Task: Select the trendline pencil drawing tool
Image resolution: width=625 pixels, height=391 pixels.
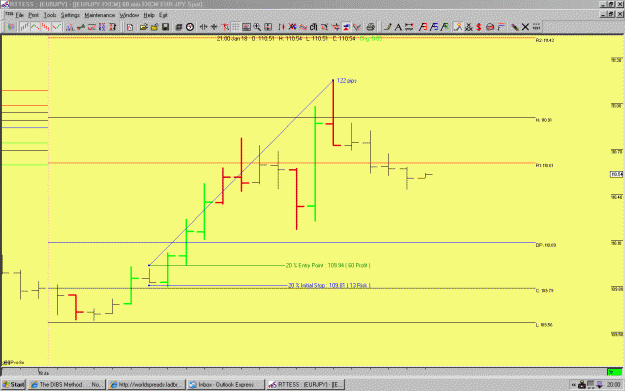Action: pos(387,27)
